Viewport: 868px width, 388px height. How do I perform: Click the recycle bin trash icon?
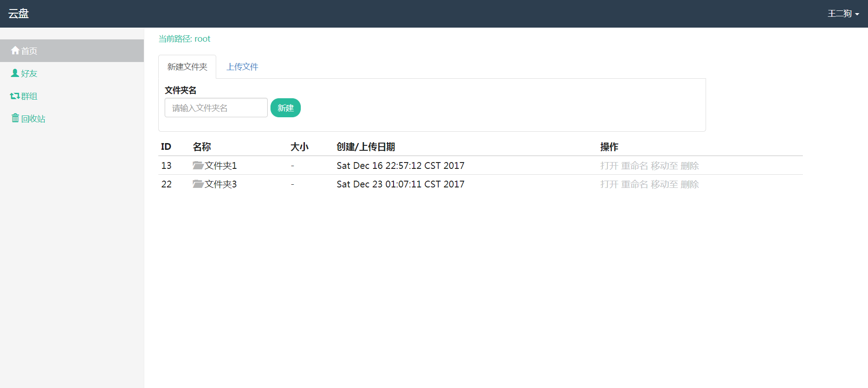coord(15,118)
